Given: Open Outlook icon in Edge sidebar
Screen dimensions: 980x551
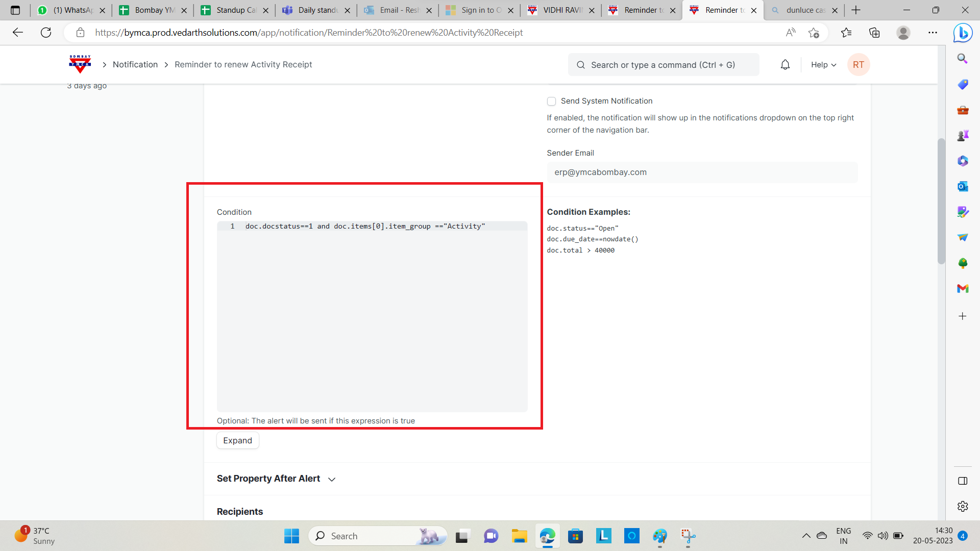Looking at the screenshot, I should coord(963,186).
